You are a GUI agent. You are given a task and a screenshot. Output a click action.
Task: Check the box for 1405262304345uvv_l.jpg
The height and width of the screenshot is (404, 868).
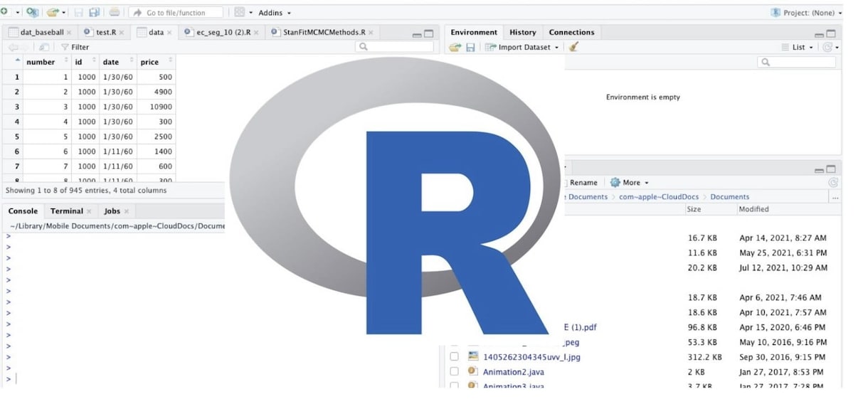click(x=454, y=357)
